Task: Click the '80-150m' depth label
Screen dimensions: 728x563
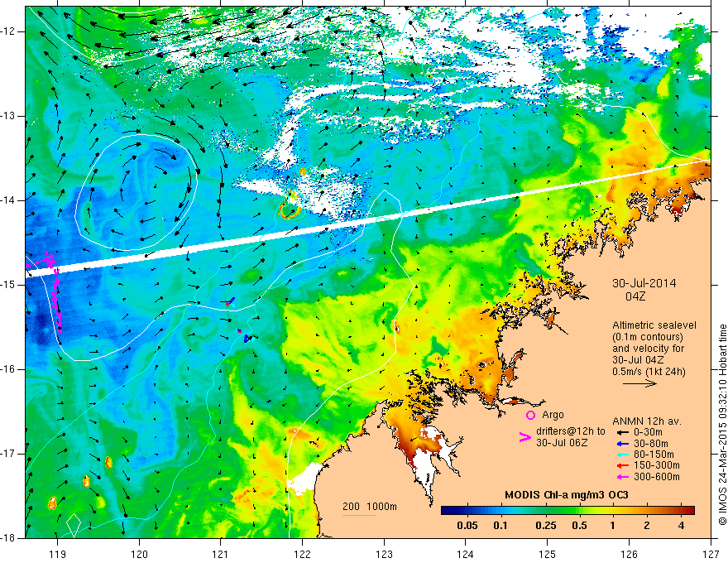Action: tap(654, 455)
